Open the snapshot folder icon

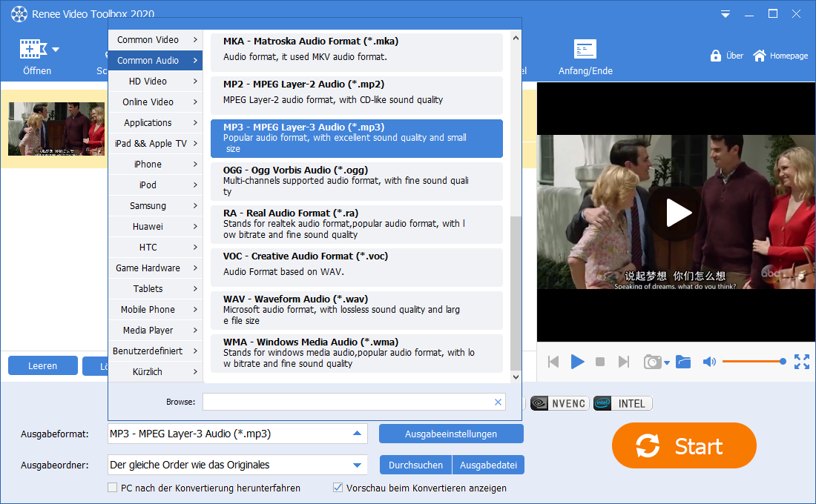683,362
